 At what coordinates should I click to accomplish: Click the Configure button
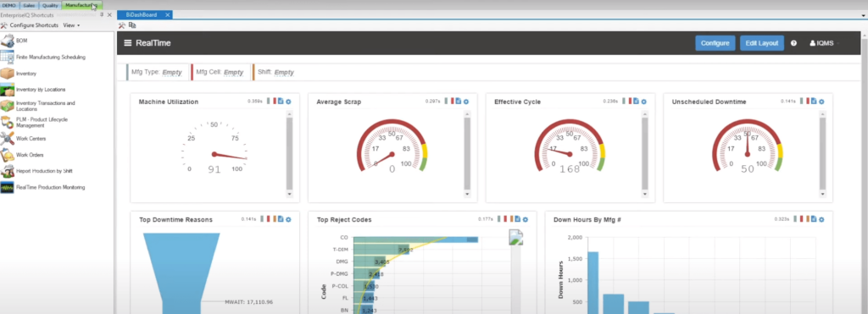point(715,43)
